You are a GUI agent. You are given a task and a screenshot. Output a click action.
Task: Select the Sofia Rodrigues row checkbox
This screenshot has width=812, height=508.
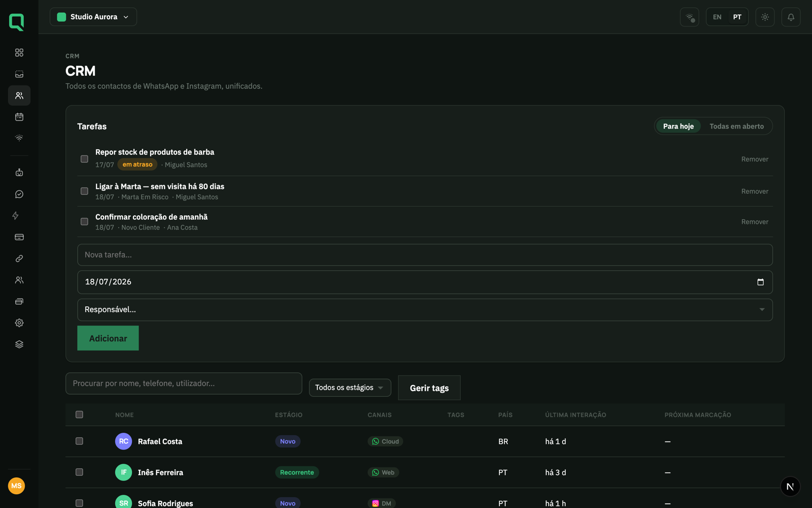(79, 503)
